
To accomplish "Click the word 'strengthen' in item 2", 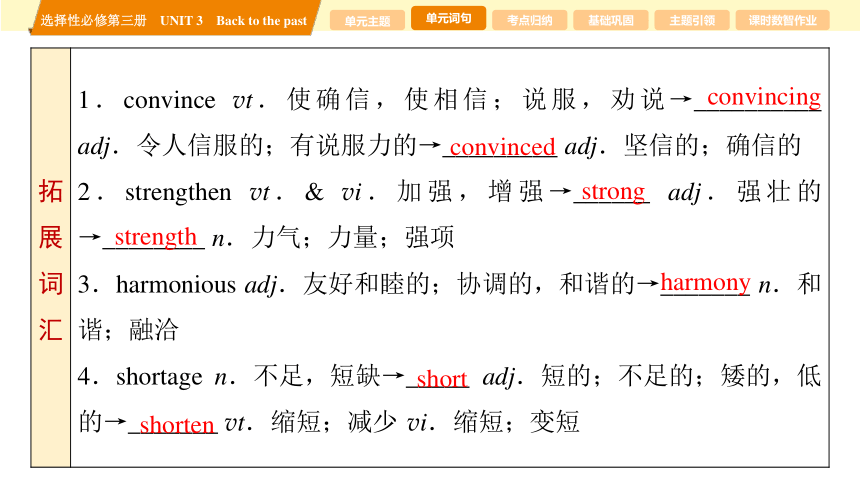I will click(x=178, y=192).
